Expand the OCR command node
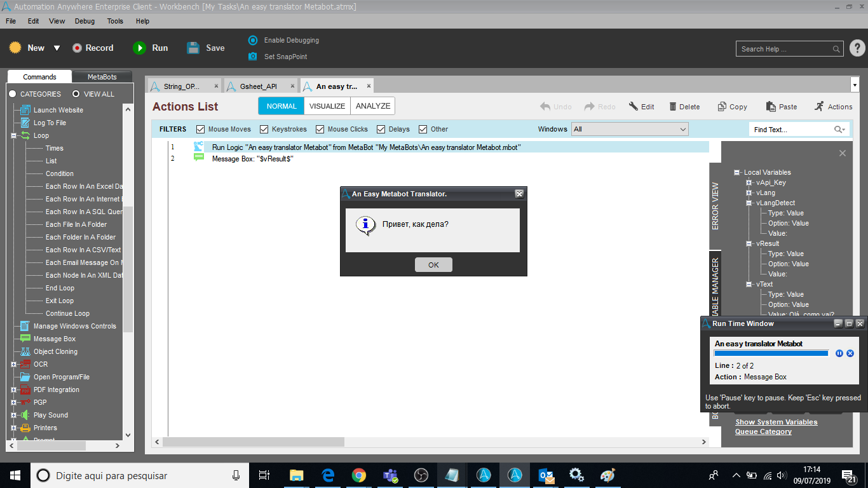This screenshot has width=868, height=488. click(x=14, y=364)
